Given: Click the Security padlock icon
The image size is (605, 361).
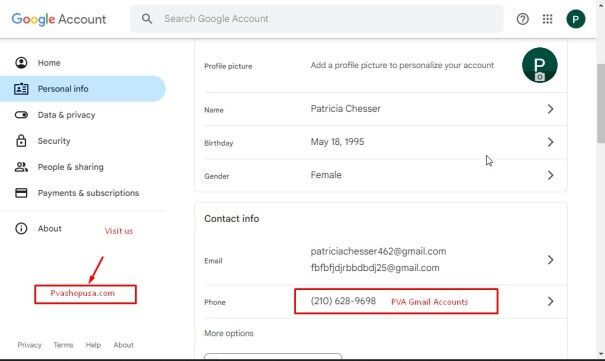Looking at the screenshot, I should [x=21, y=141].
